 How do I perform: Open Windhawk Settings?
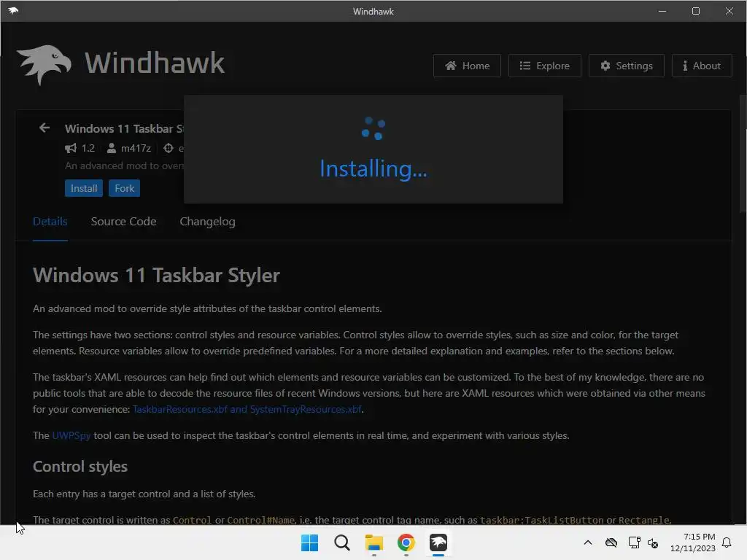pyautogui.click(x=626, y=66)
